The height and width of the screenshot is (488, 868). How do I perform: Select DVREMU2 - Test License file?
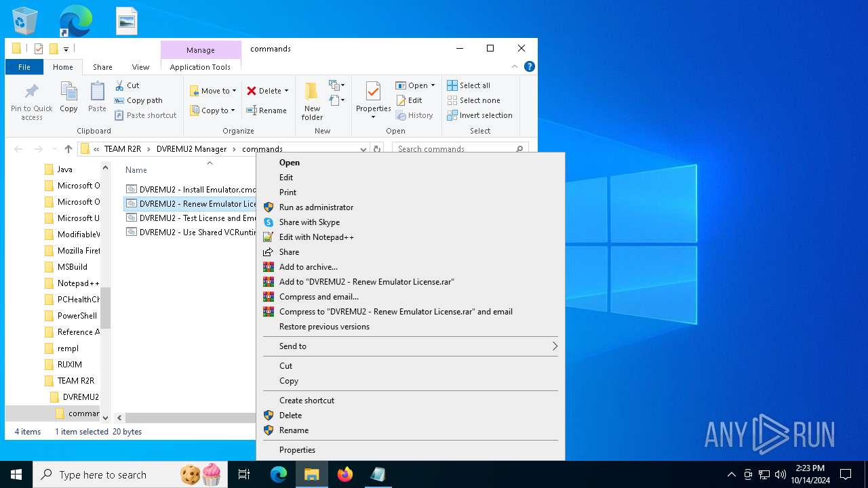191,218
